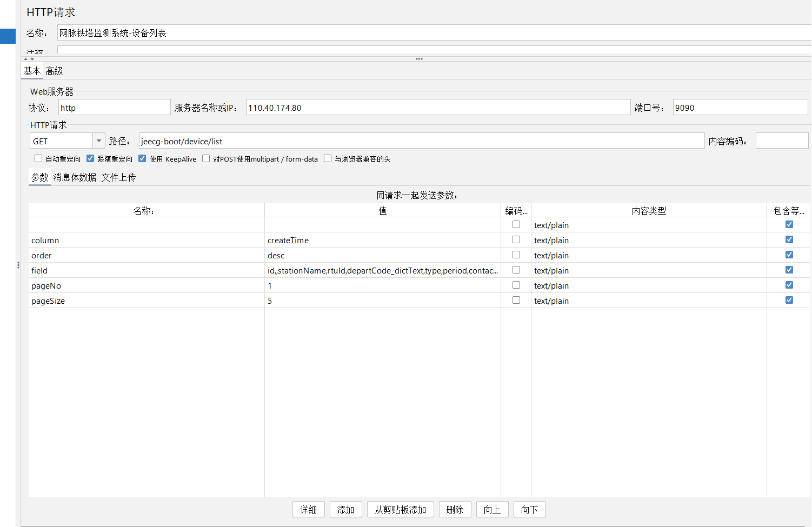
Task: Select the value "1" in the pageNo row
Action: pyautogui.click(x=383, y=285)
